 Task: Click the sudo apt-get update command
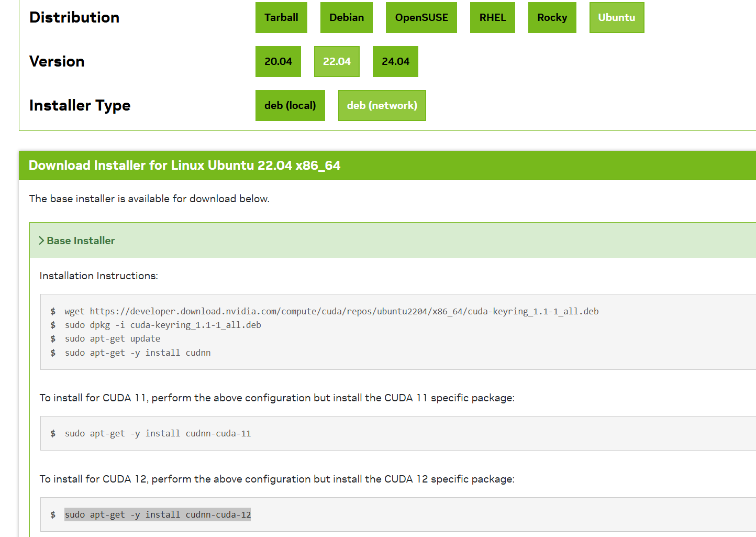113,338
